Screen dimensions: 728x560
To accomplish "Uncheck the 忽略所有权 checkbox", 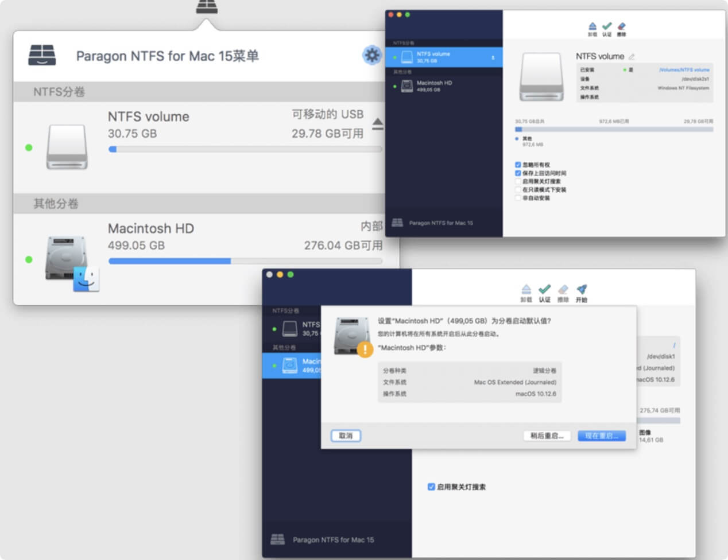I will (518, 165).
